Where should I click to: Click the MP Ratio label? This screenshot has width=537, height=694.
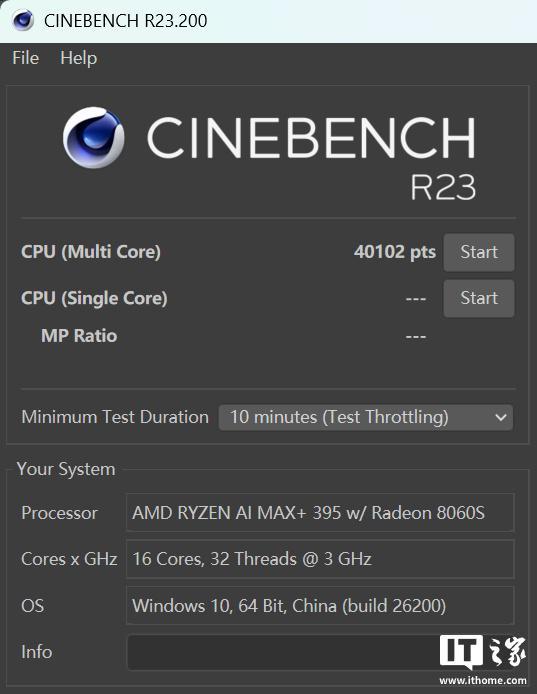(79, 336)
